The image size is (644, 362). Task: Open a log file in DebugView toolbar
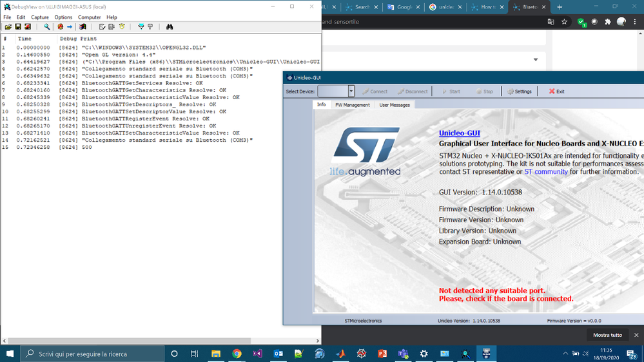coord(8,26)
